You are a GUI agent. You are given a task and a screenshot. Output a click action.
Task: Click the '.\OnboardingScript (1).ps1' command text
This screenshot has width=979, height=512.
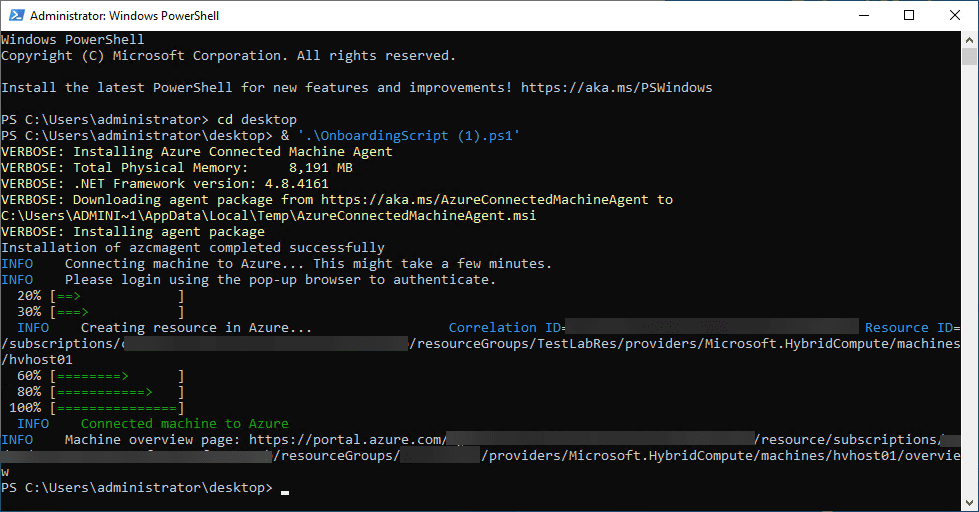coord(408,135)
